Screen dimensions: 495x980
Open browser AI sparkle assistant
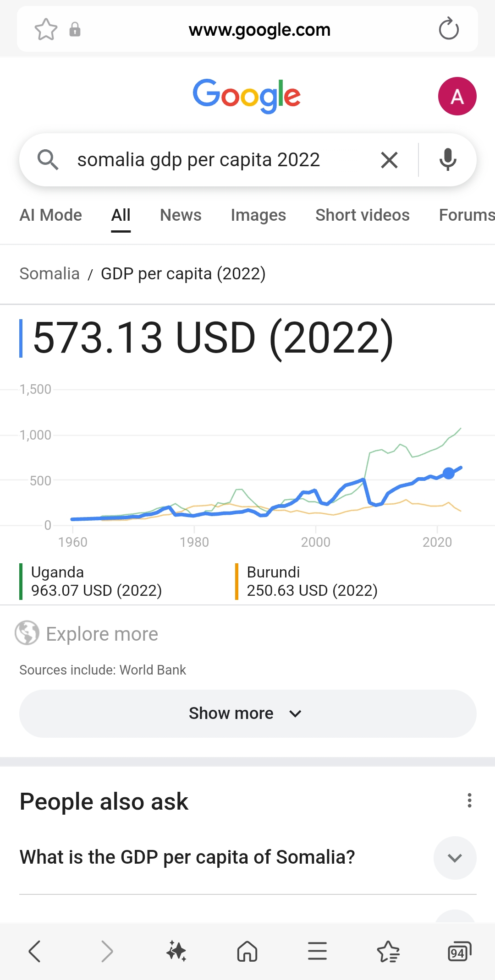coord(176,951)
